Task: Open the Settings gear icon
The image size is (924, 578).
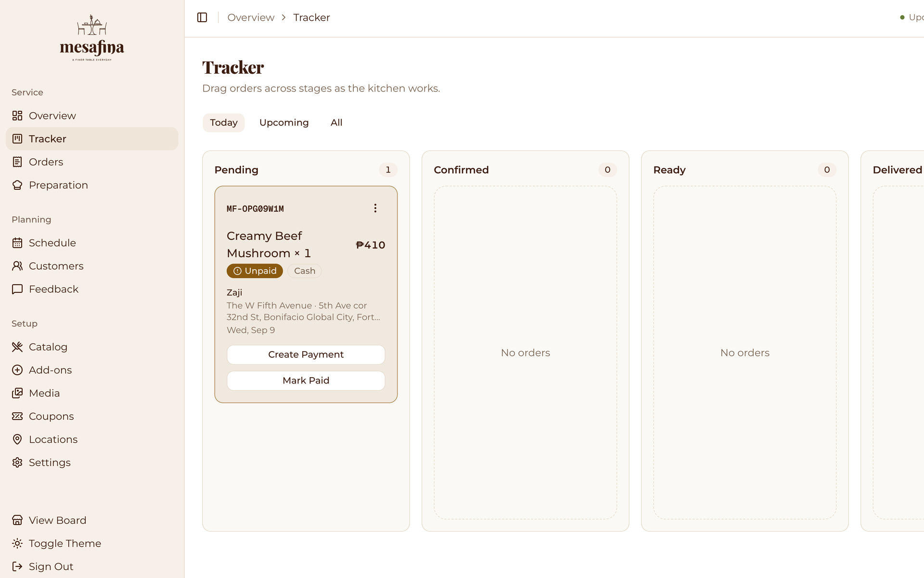Action: [x=17, y=462]
